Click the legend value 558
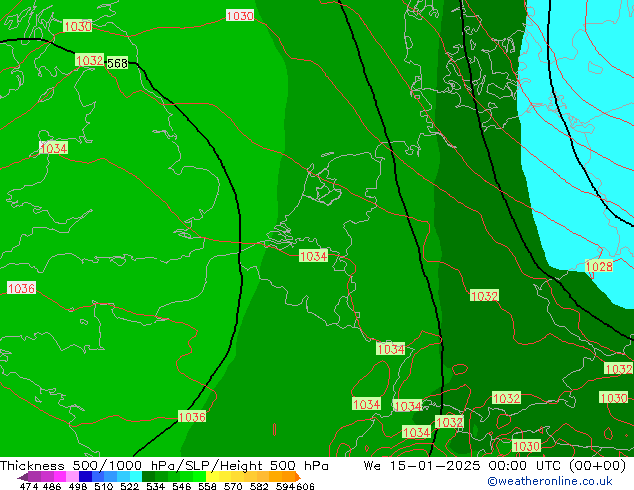 click(x=207, y=486)
